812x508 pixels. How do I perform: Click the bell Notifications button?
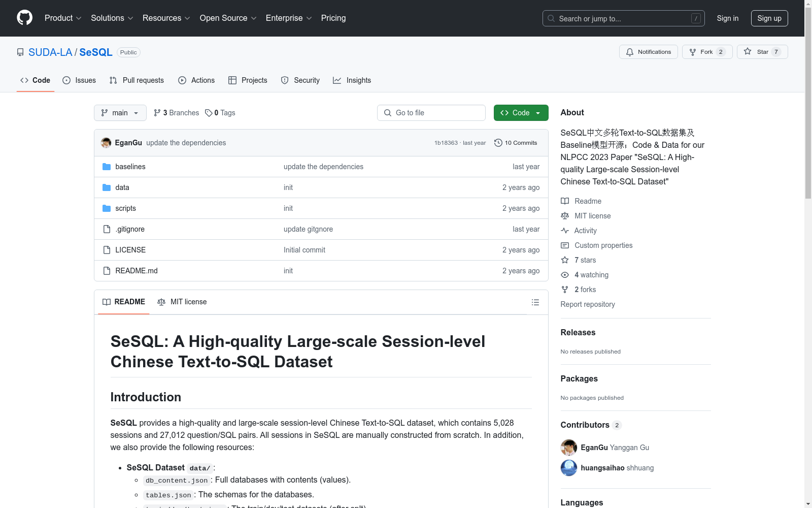pyautogui.click(x=648, y=52)
